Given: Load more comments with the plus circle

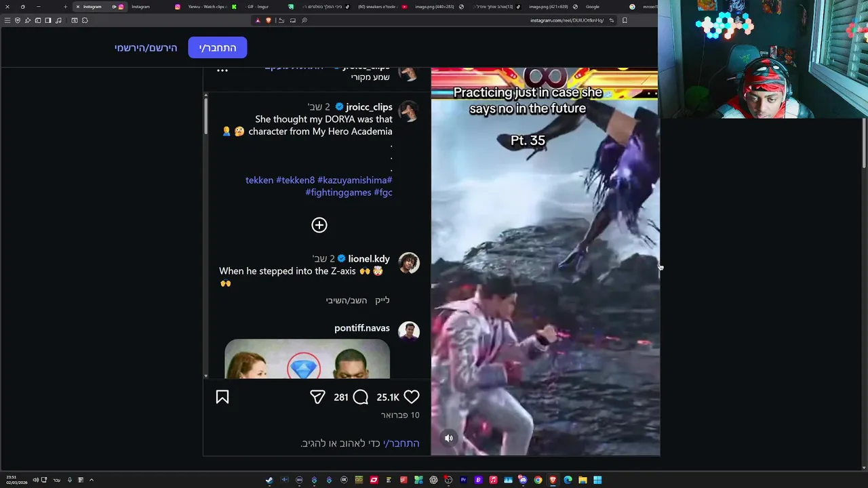Looking at the screenshot, I should point(319,225).
